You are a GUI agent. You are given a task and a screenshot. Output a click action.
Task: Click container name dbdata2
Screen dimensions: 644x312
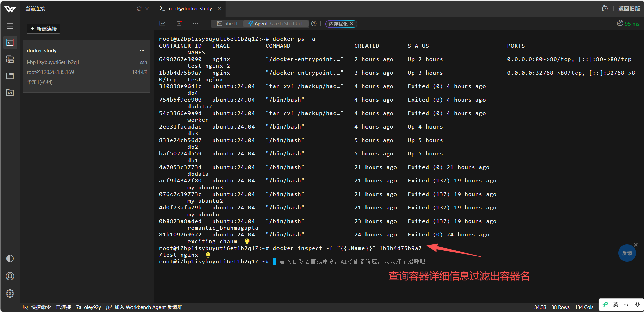200,107
